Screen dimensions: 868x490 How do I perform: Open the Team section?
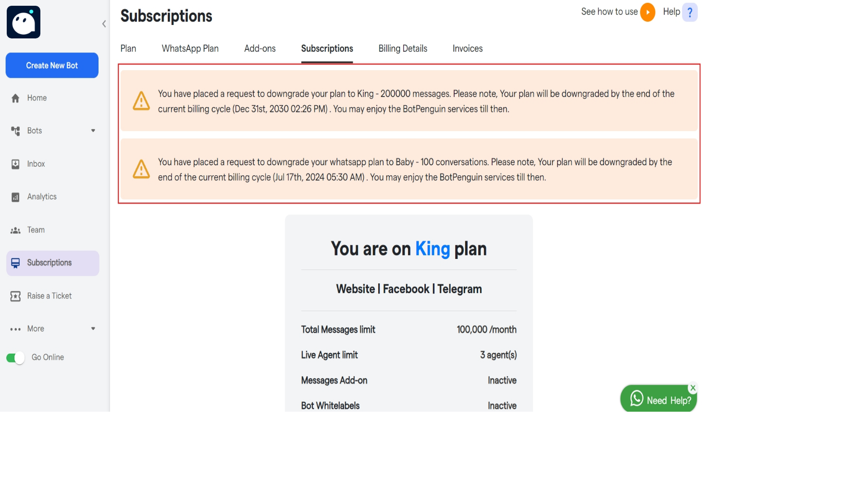35,230
